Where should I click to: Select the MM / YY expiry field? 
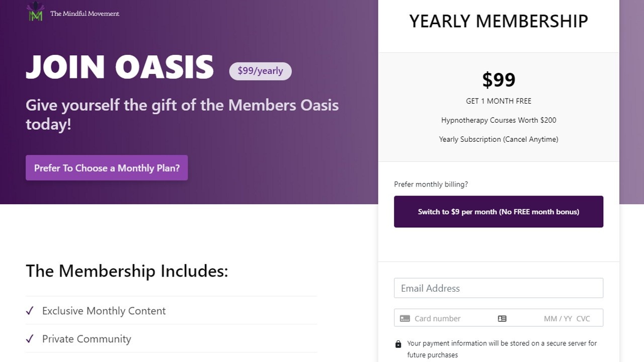coord(557,318)
